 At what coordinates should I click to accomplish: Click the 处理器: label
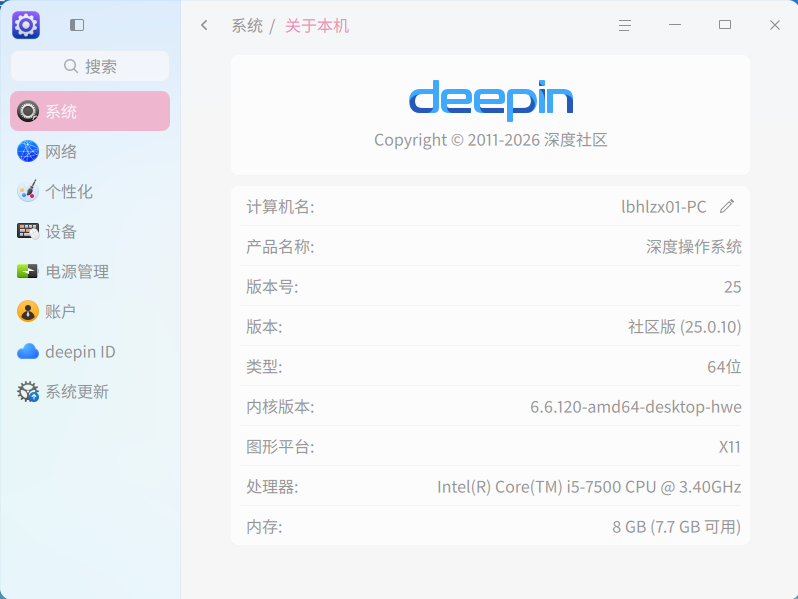click(272, 487)
